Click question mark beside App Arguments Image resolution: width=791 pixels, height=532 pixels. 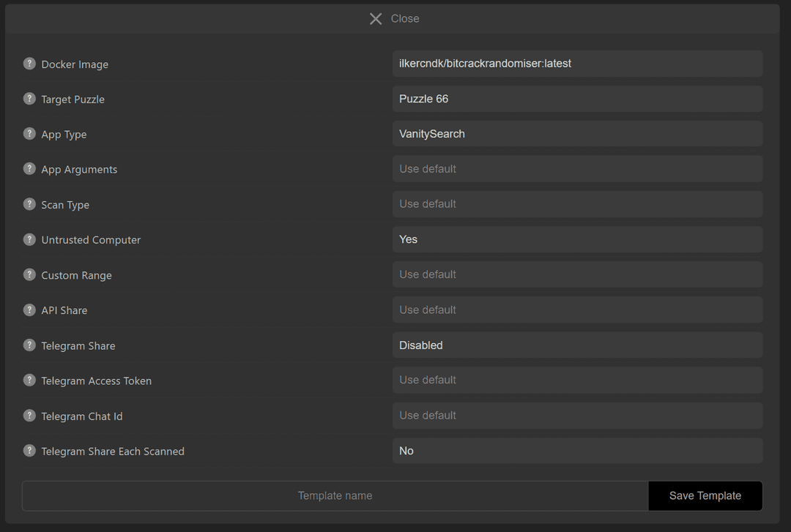29,169
